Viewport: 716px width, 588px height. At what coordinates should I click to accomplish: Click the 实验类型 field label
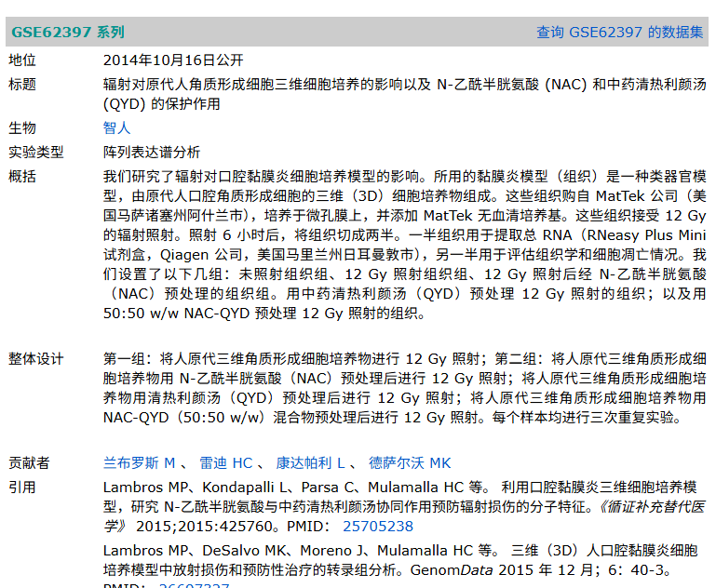pyautogui.click(x=35, y=152)
